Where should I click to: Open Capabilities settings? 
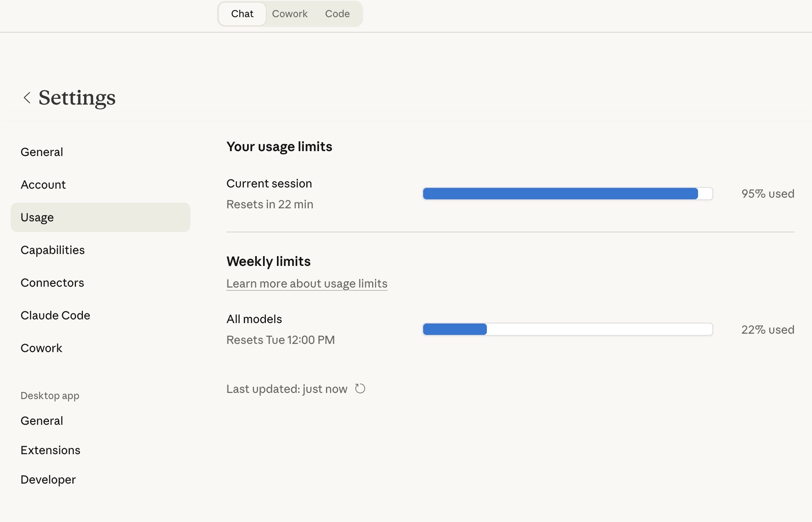(x=52, y=250)
